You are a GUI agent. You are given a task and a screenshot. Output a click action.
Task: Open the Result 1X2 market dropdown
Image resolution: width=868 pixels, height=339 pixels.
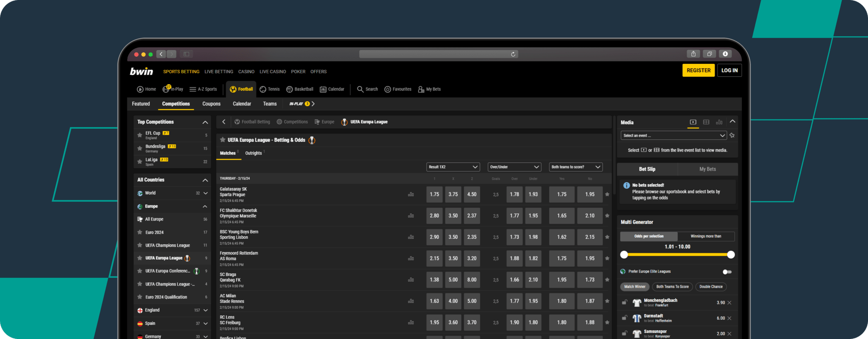click(x=453, y=167)
